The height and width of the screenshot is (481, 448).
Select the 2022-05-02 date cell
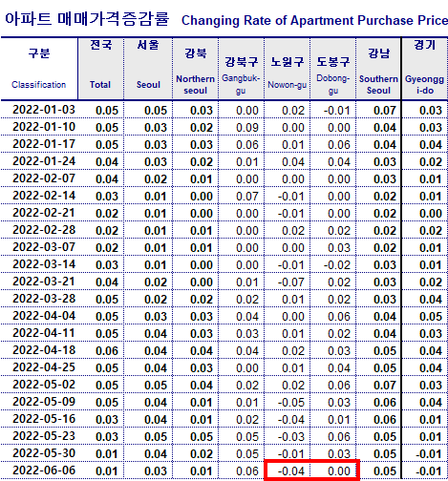44,385
